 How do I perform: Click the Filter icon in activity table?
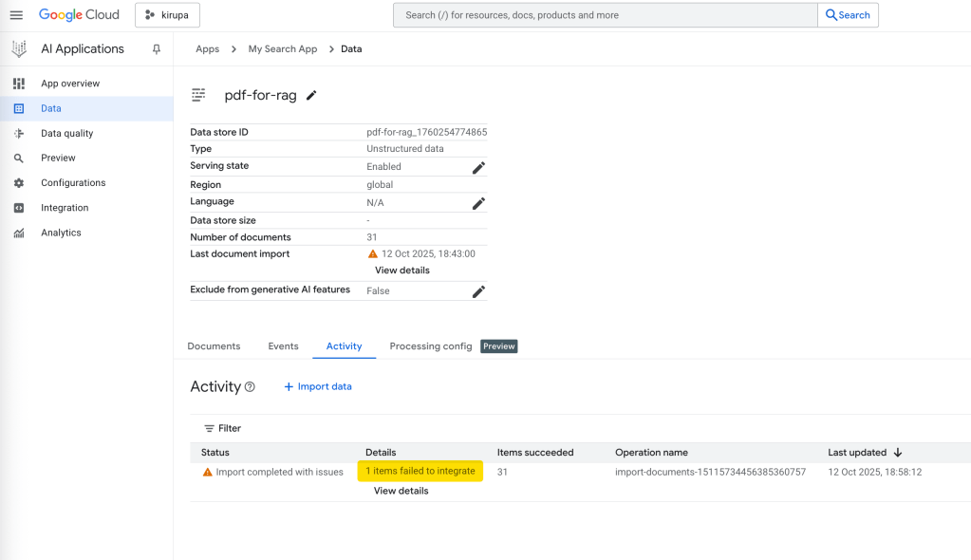point(210,429)
